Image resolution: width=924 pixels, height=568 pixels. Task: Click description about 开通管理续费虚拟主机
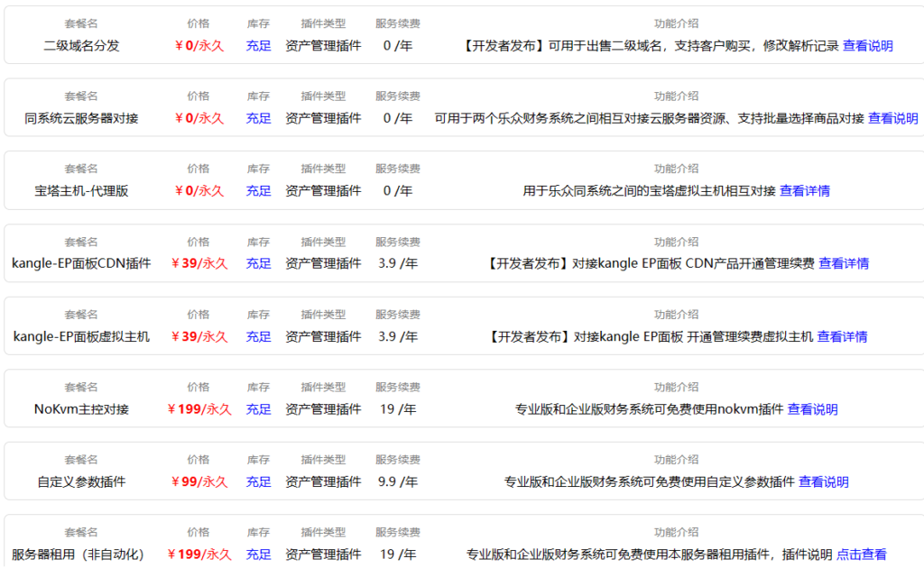(650, 336)
